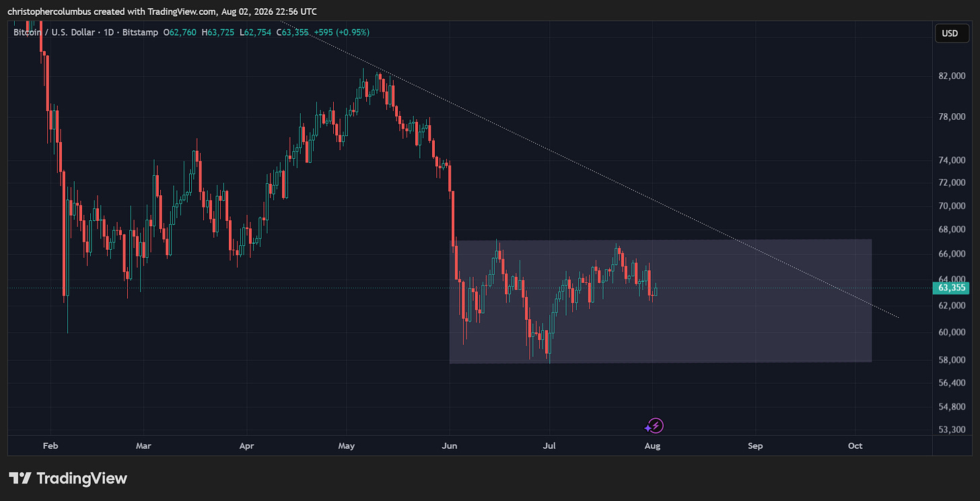This screenshot has width=980, height=501.
Task: Click the Jul label on the time axis
Action: click(549, 446)
